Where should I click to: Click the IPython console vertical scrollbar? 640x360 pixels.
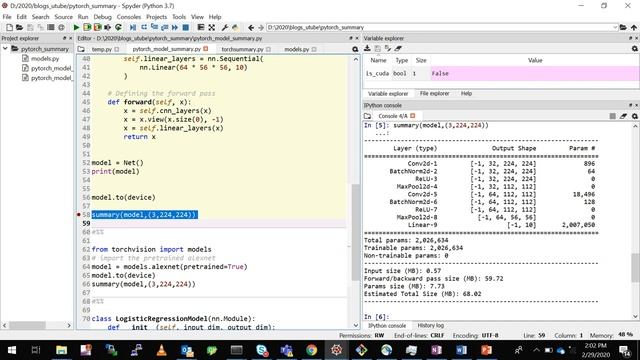click(636, 267)
